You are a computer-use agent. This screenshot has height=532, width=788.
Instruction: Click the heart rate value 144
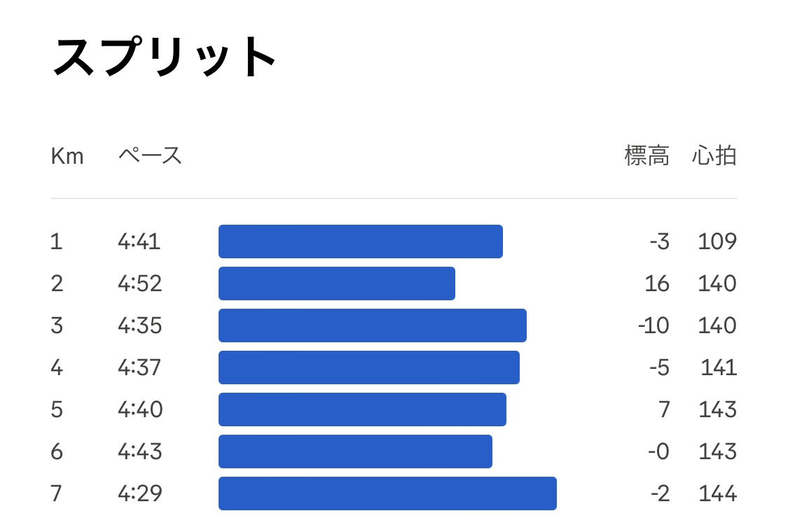tap(718, 493)
